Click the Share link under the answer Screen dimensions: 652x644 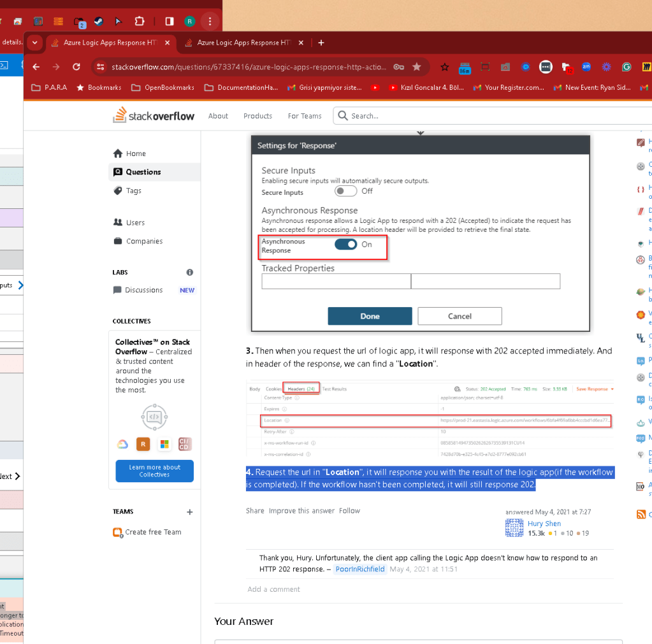pyautogui.click(x=255, y=511)
